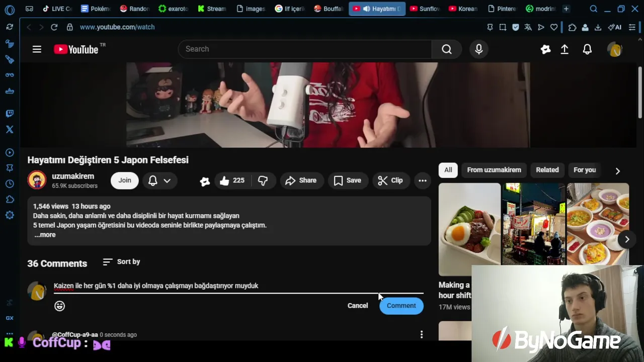This screenshot has width=644, height=362.
Task: Select the All suggestions chip
Action: [448, 170]
